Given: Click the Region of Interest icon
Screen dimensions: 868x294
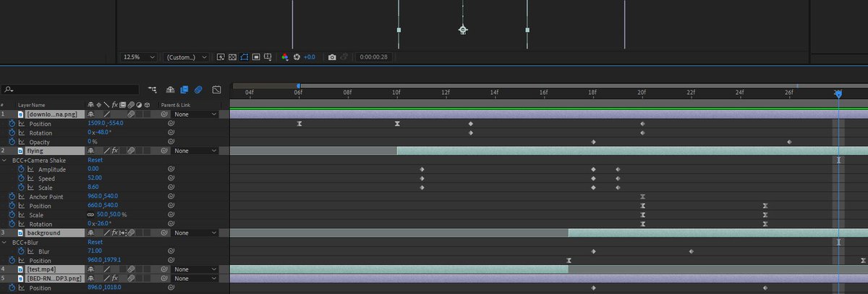Looking at the screenshot, I should click(256, 56).
